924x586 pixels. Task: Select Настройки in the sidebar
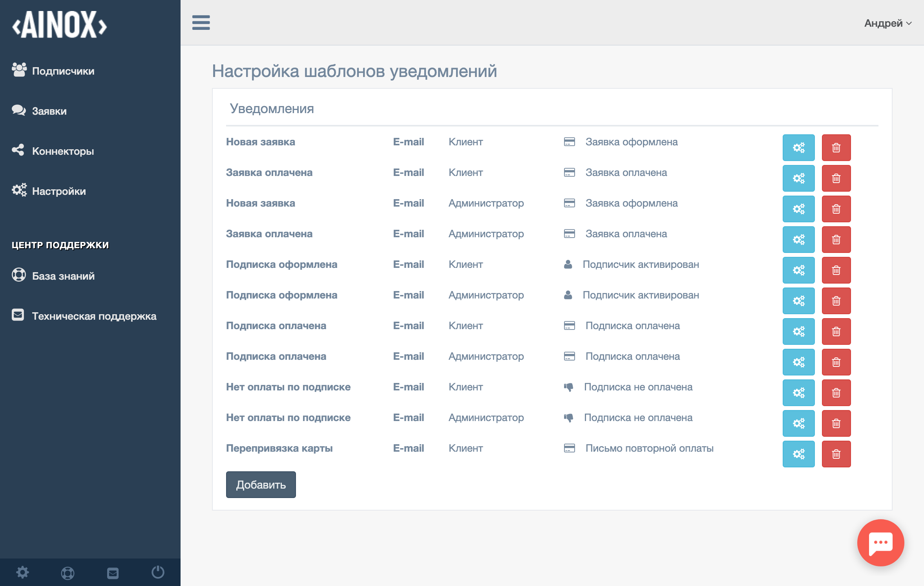click(x=49, y=191)
